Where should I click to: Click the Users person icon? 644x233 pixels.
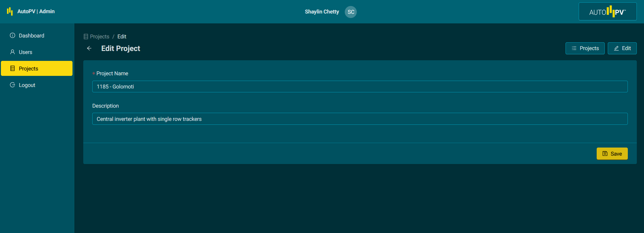[13, 52]
